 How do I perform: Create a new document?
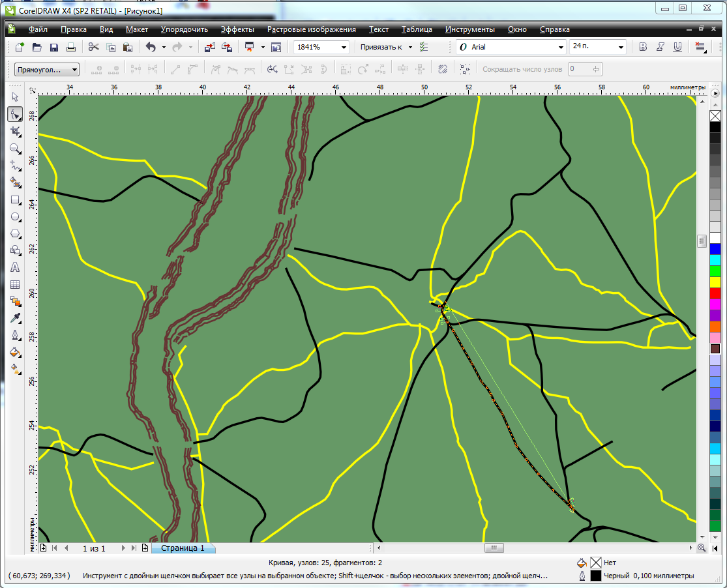[x=20, y=47]
